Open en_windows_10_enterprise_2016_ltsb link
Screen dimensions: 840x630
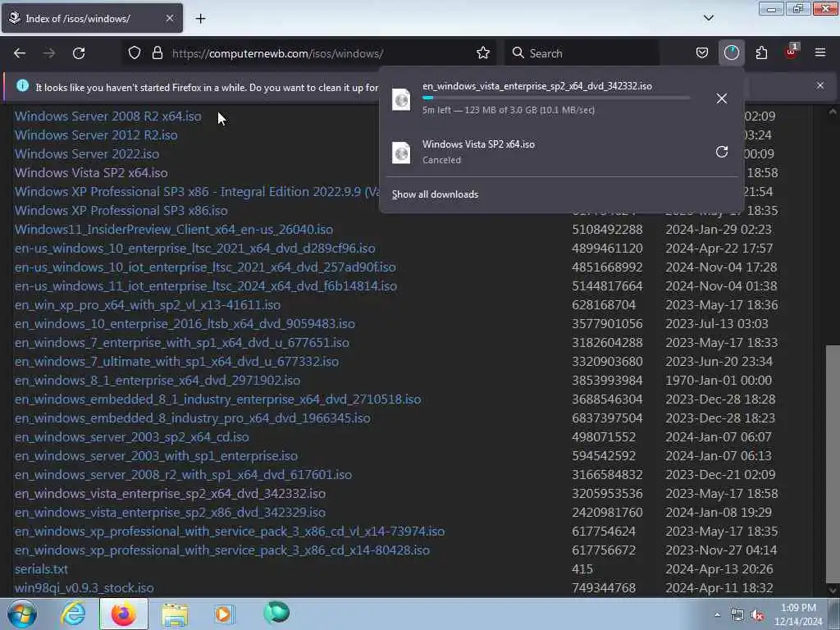point(185,323)
